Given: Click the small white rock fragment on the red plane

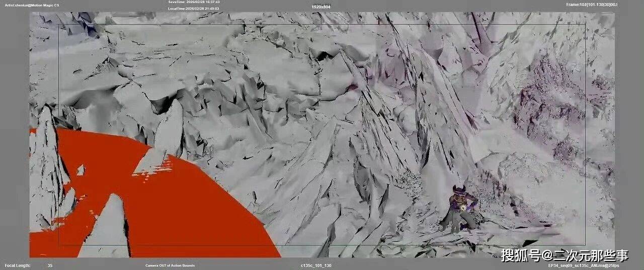Looking at the screenshot, I should [80, 170].
